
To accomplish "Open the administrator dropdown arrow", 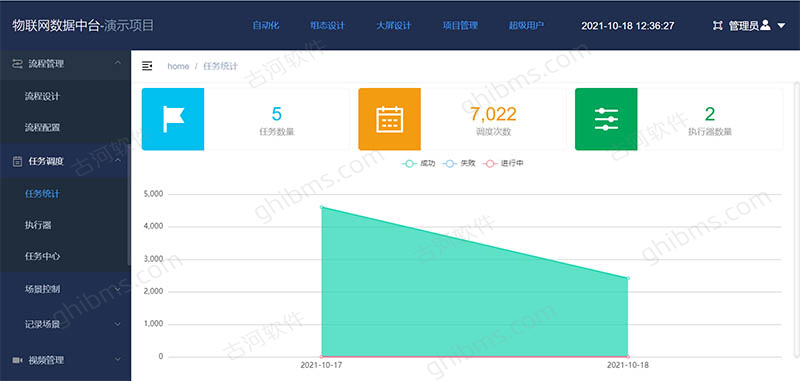I will point(781,26).
